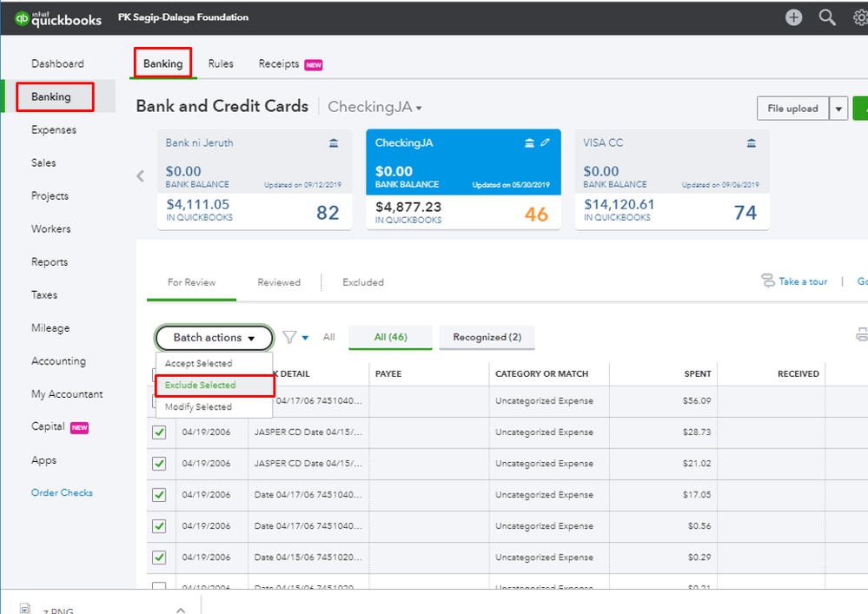Open the Batch actions dropdown
Viewport: 868px width, 614px height.
tap(214, 338)
